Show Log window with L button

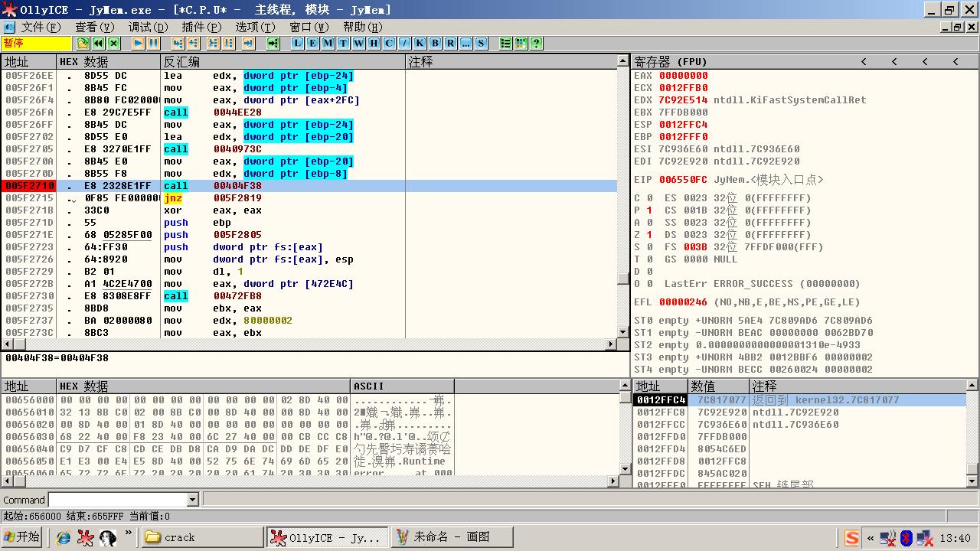pyautogui.click(x=297, y=44)
